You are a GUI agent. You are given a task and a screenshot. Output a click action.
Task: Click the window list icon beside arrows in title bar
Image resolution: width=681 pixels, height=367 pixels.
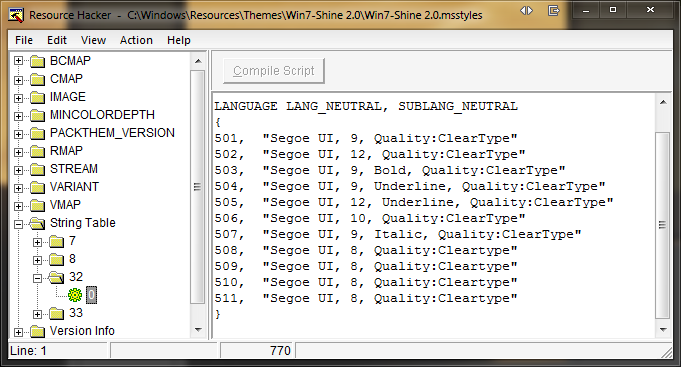point(553,10)
